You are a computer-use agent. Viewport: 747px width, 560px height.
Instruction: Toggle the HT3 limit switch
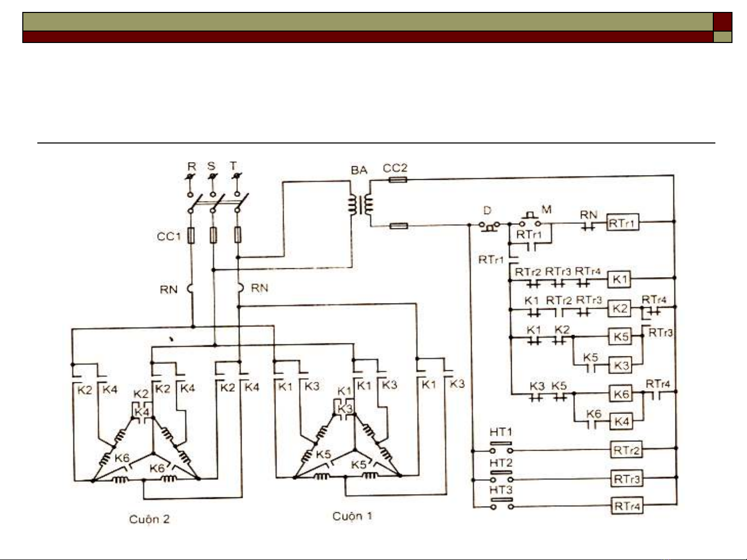[501, 504]
